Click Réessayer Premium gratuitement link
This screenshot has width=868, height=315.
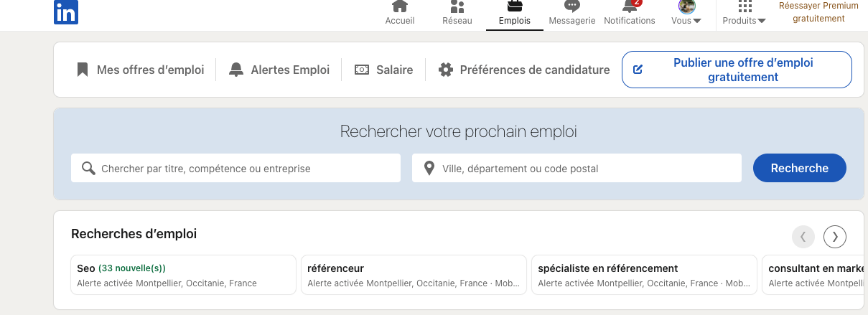[x=818, y=12]
